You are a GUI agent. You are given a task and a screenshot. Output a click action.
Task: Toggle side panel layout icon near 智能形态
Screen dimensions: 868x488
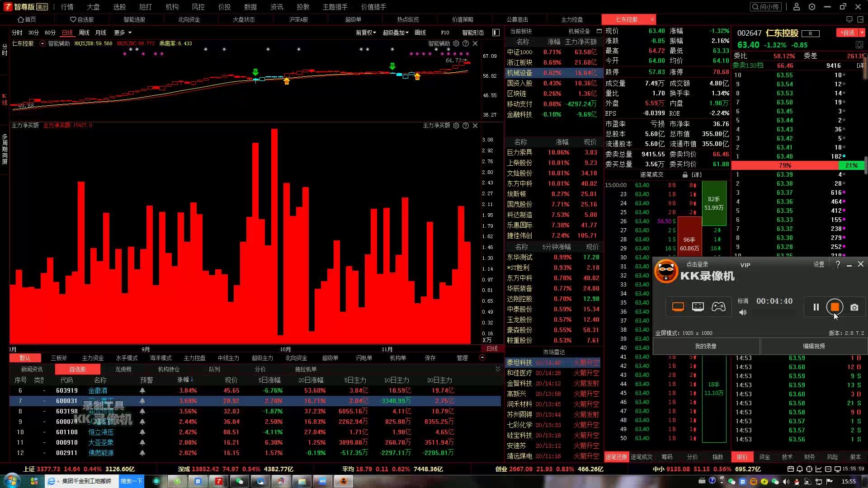pyautogui.click(x=496, y=33)
